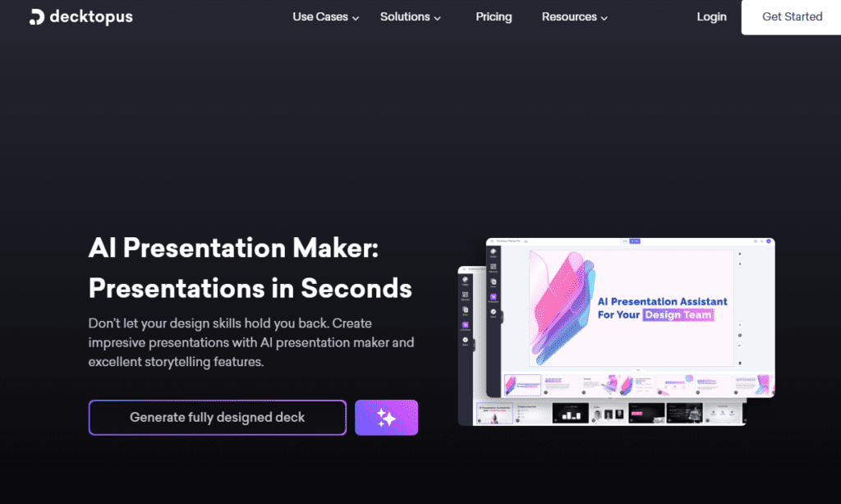
Task: Show the Resources dropdown menu
Action: click(574, 17)
